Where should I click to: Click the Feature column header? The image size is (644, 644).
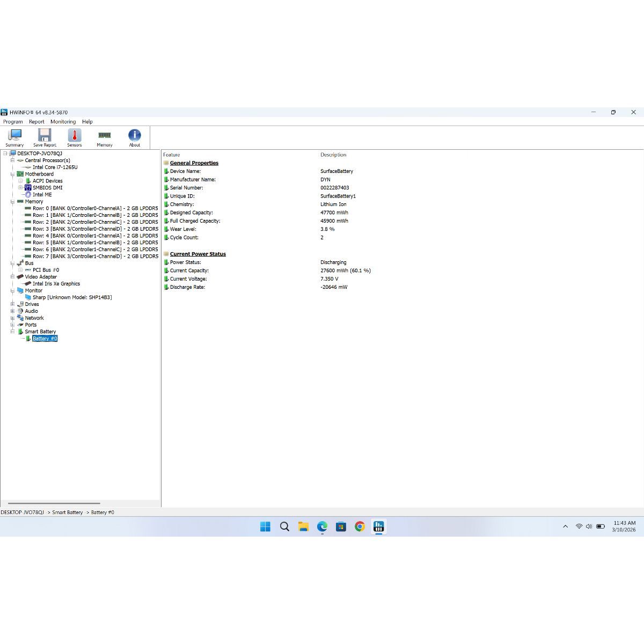tap(172, 155)
